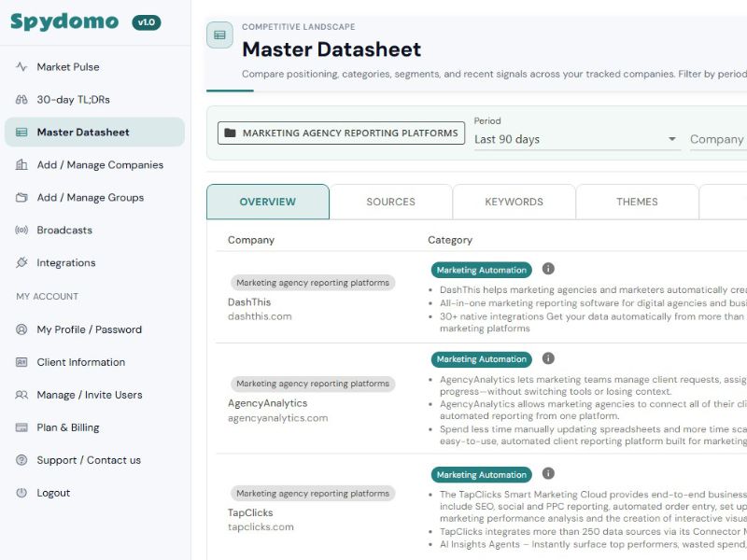This screenshot has width=747, height=560.
Task: Open the dashthis.com link
Action: coord(260,316)
